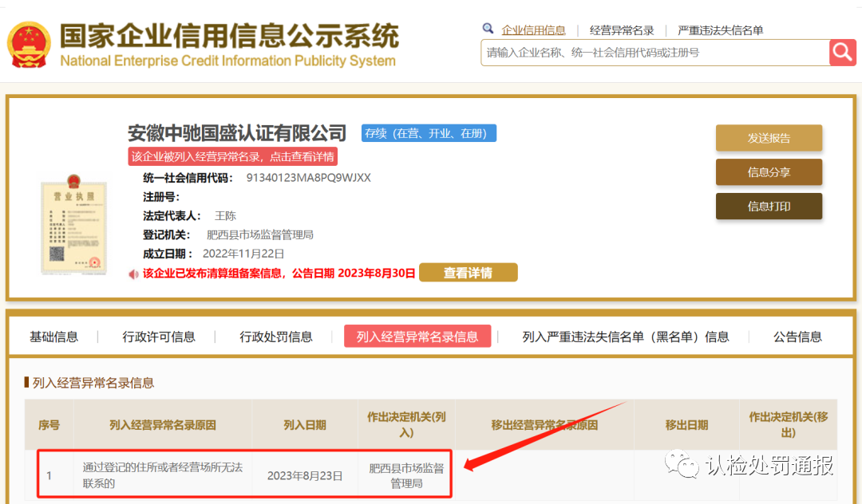Open the 行政处罚信息 tab
Image resolution: width=862 pixels, height=504 pixels.
point(276,337)
